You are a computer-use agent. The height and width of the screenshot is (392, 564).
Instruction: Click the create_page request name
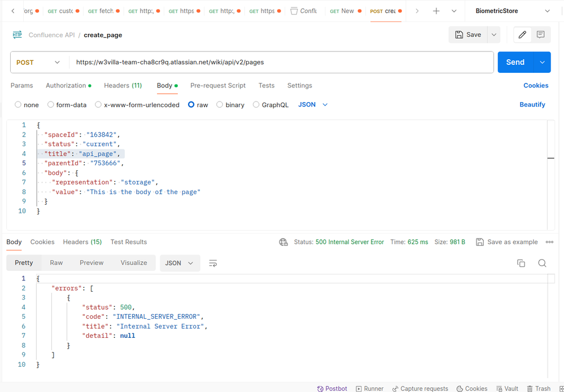point(103,35)
